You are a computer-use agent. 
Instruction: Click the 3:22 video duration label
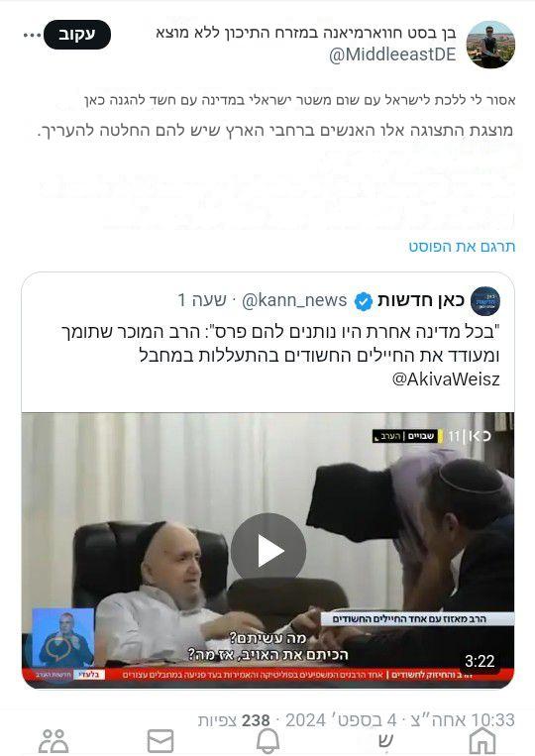coord(480,661)
